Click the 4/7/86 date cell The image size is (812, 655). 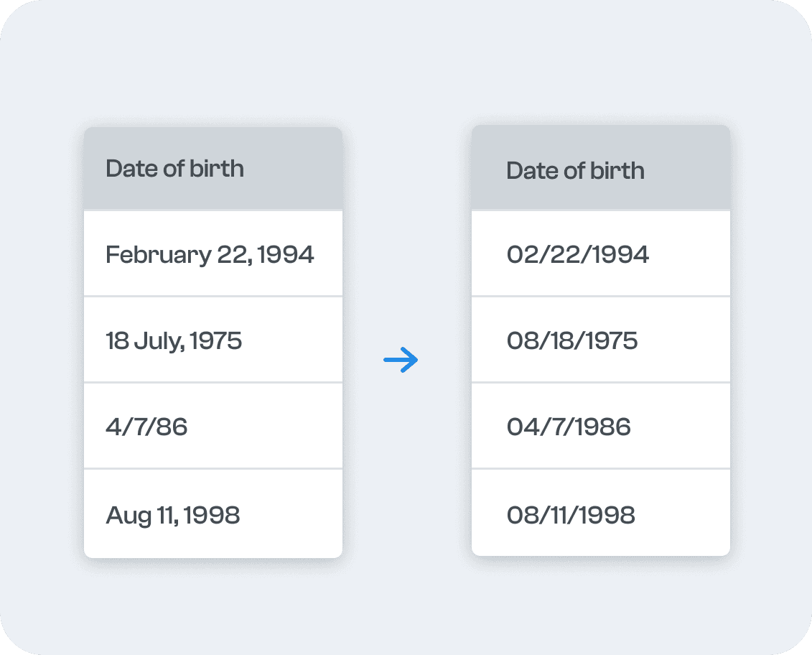click(x=213, y=427)
